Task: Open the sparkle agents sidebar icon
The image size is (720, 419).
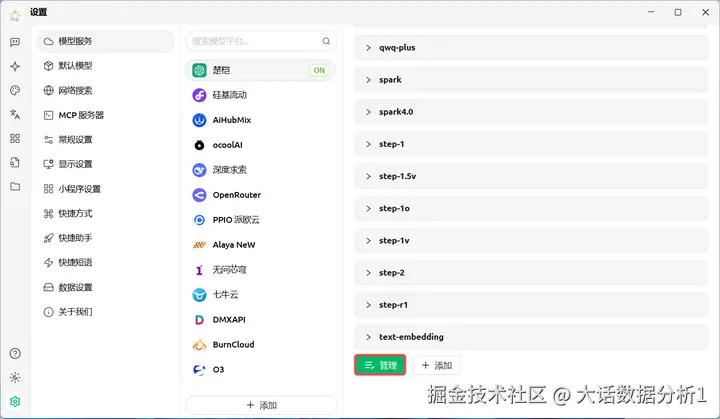Action: [x=15, y=66]
